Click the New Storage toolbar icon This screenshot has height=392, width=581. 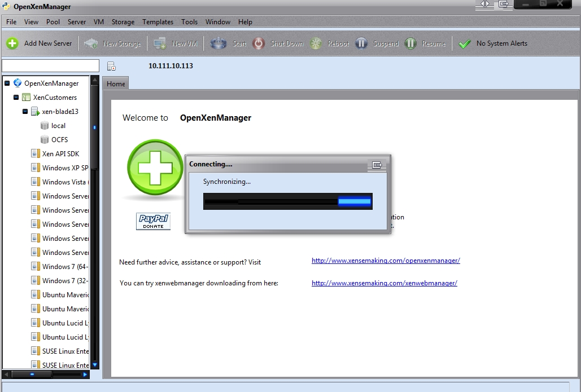91,43
